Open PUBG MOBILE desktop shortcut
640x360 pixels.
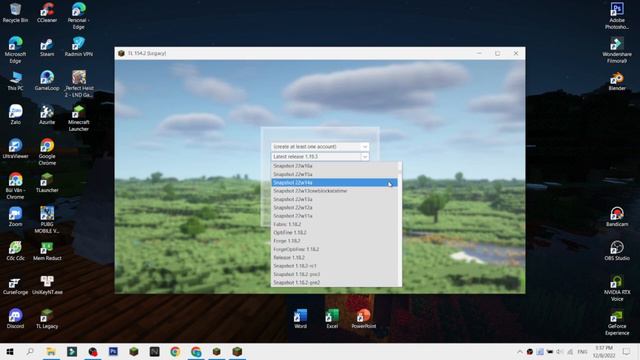point(47,220)
